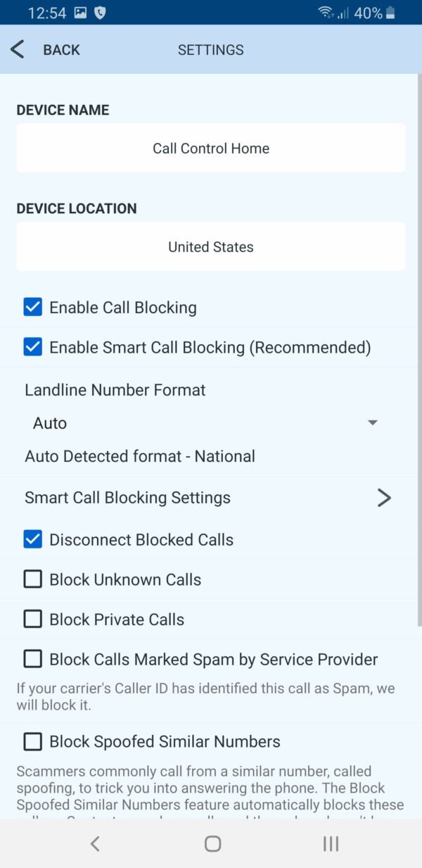Tap BACK to return to previous screen

pos(61,49)
